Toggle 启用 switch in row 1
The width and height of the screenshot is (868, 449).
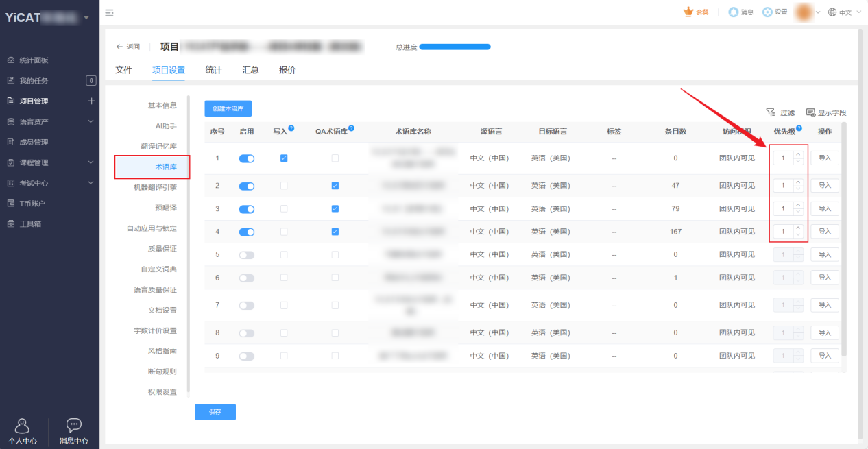click(x=246, y=158)
